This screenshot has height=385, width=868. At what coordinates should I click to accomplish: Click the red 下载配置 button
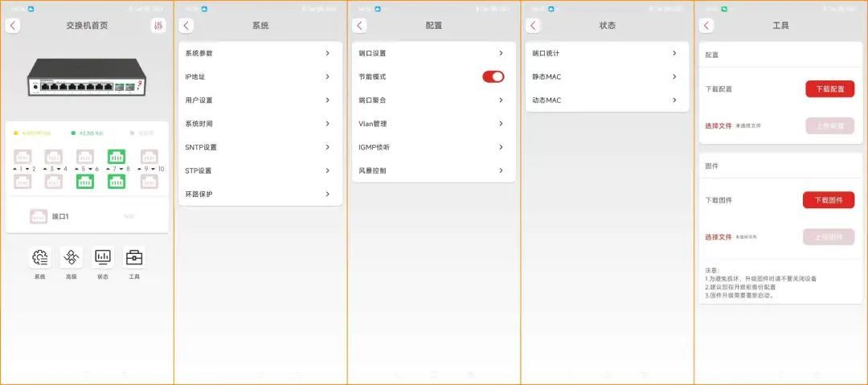pos(829,88)
